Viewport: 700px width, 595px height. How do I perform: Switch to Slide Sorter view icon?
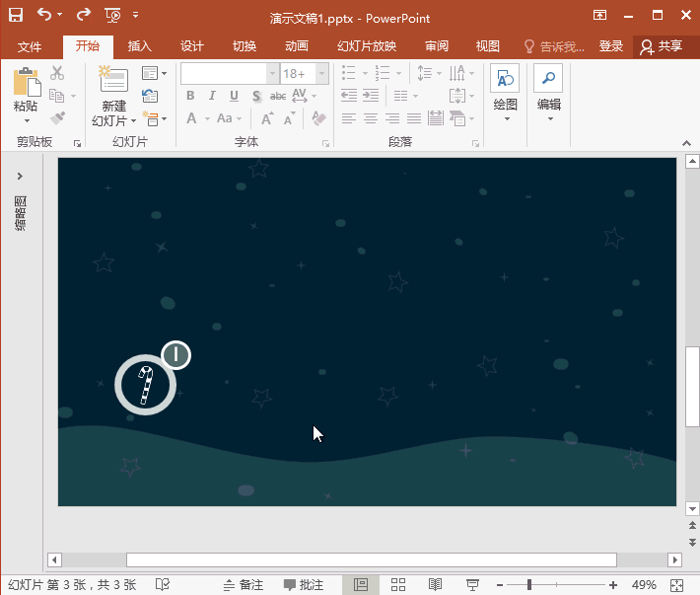point(397,585)
